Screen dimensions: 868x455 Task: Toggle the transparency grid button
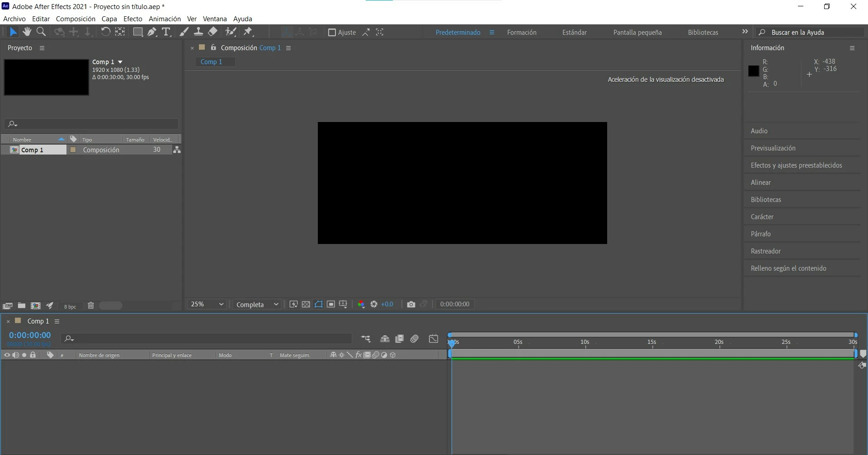tap(306, 304)
